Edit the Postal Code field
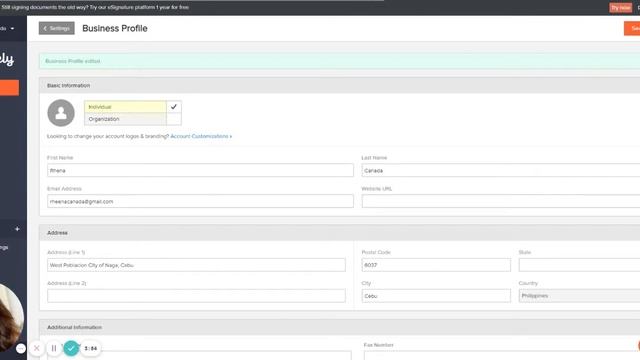640x360 pixels. tap(436, 265)
